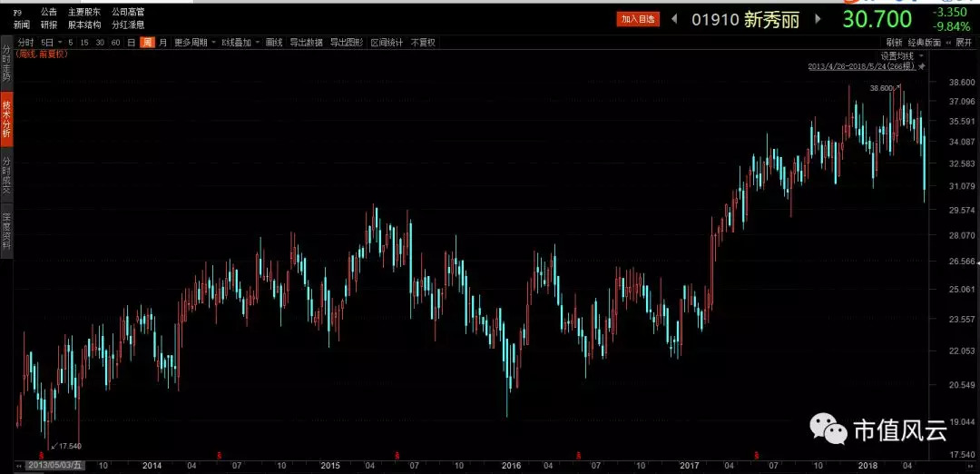Click the 加入自选 button
This screenshot has height=474, width=980.
tap(638, 19)
